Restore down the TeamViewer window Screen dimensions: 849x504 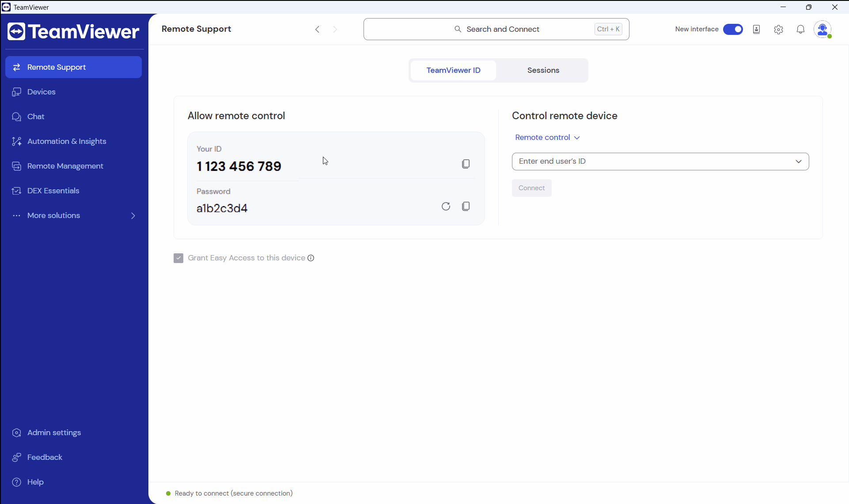coord(809,7)
